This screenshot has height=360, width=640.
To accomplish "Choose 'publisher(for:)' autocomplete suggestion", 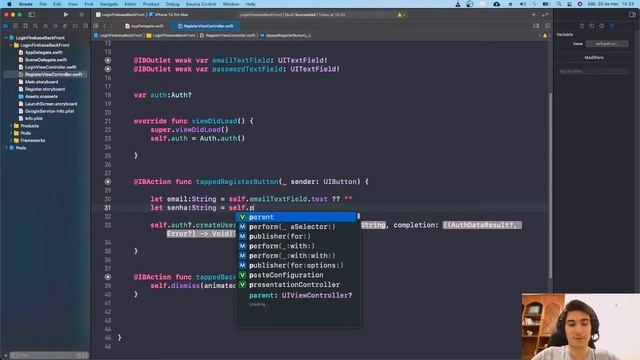I will 297,236.
